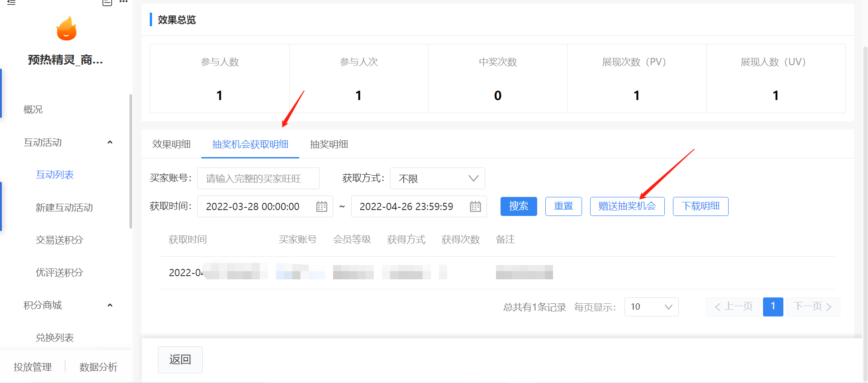Go to 数据分析 at sidebar bottom

99,367
